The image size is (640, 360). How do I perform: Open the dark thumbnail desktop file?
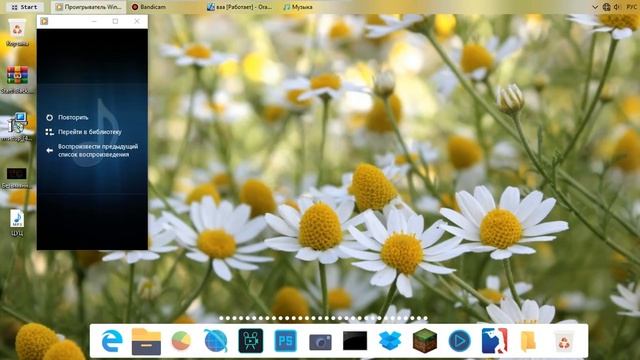[x=16, y=178]
